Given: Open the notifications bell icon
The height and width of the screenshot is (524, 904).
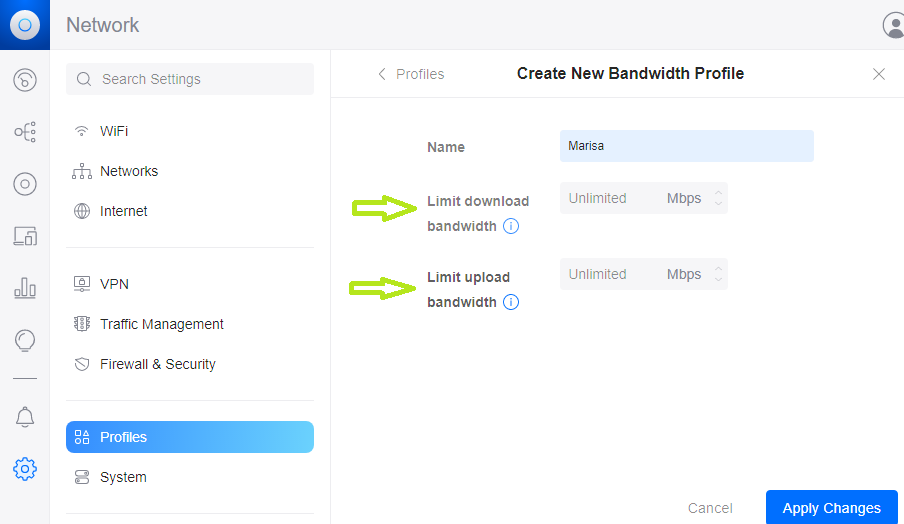Looking at the screenshot, I should [25, 417].
